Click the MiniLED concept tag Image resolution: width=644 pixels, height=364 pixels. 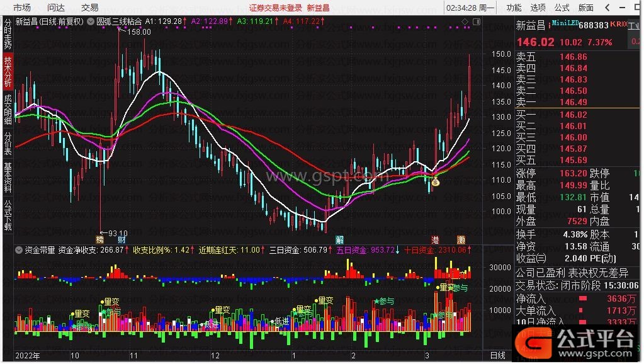click(565, 23)
